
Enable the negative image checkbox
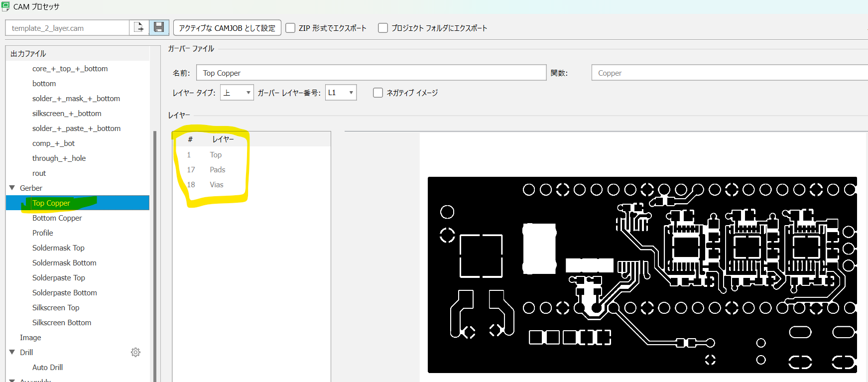coord(378,93)
